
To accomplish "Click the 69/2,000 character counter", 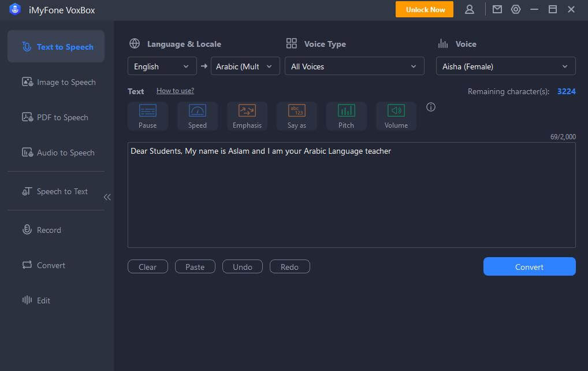I will (563, 137).
